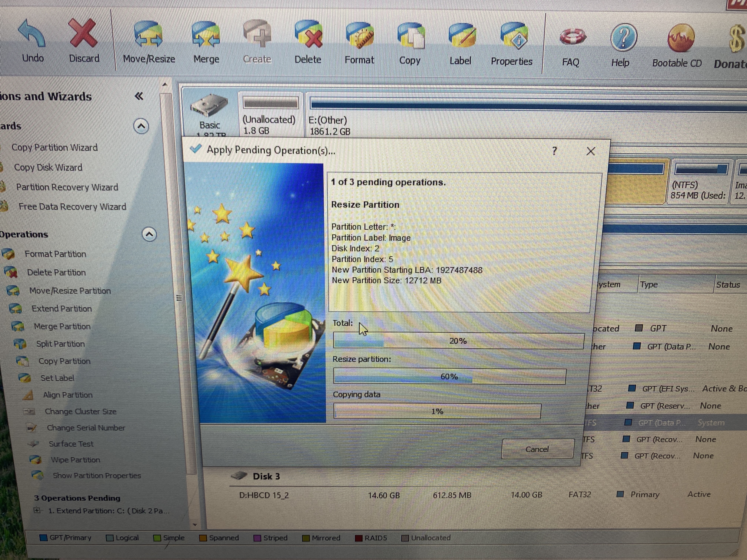Launch Partition Recovery Wizard

[x=67, y=187]
